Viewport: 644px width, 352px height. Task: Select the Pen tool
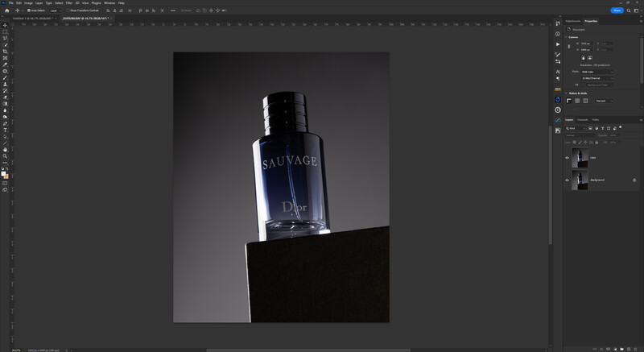pos(5,123)
